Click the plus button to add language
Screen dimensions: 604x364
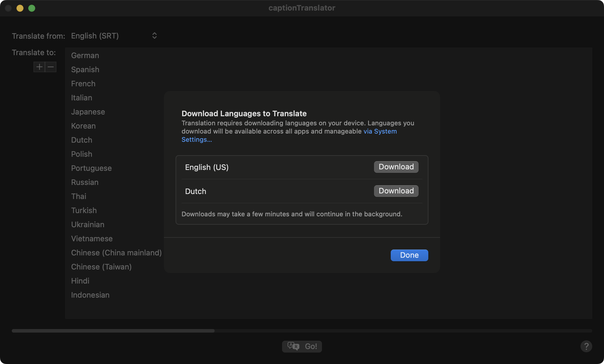pyautogui.click(x=39, y=67)
